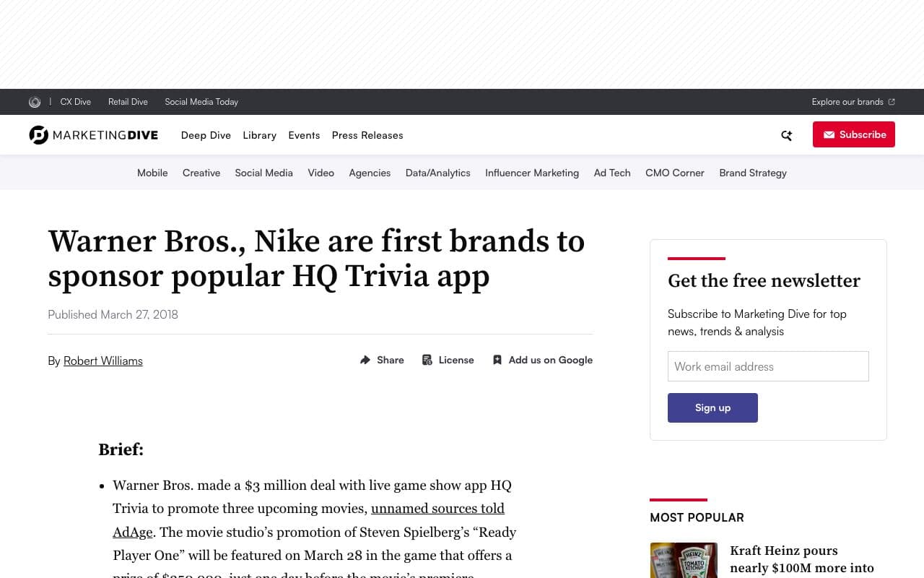This screenshot has width=924, height=578.
Task: Click the Share label
Action: click(391, 360)
